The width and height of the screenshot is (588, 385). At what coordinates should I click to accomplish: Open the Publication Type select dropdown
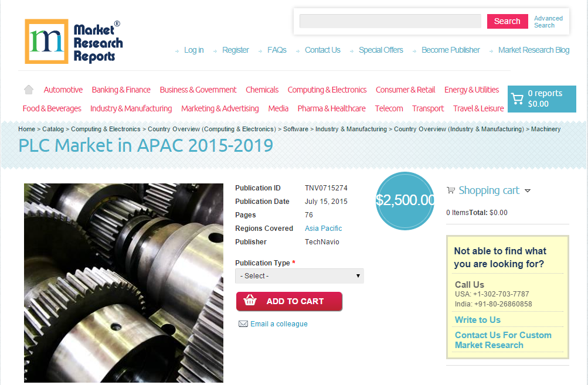click(x=299, y=275)
